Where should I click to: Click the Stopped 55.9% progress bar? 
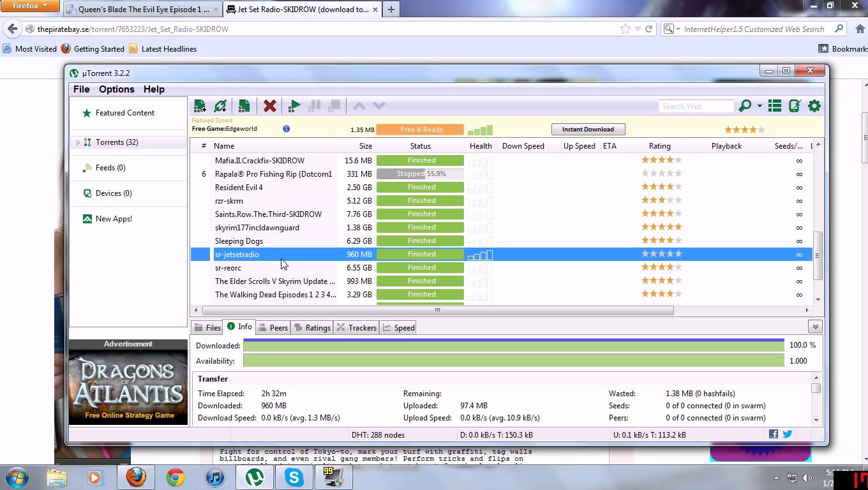pos(420,174)
